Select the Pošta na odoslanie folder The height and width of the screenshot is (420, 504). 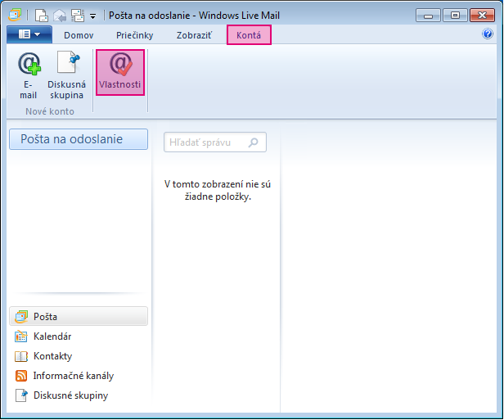pos(79,139)
